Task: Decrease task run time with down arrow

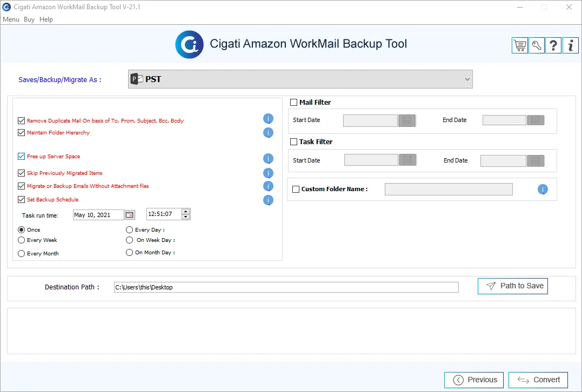Action: pos(185,217)
